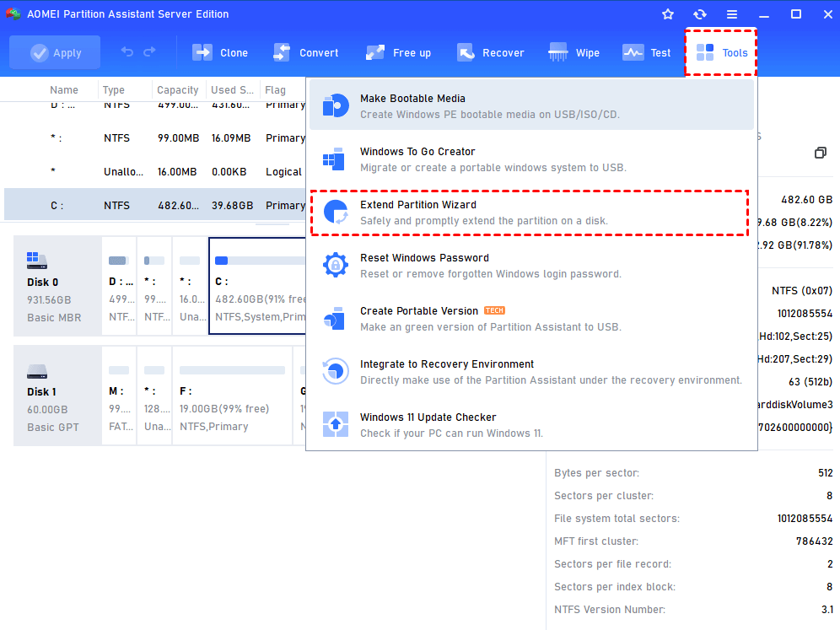Click the Windows 11 Update Checker icon
Viewport: 840px width, 630px height.
click(336, 424)
